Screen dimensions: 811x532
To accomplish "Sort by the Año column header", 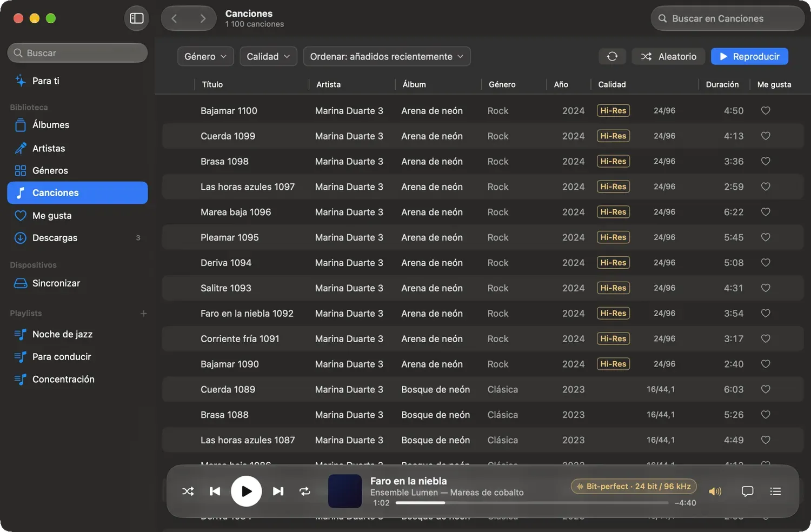I will coord(561,84).
